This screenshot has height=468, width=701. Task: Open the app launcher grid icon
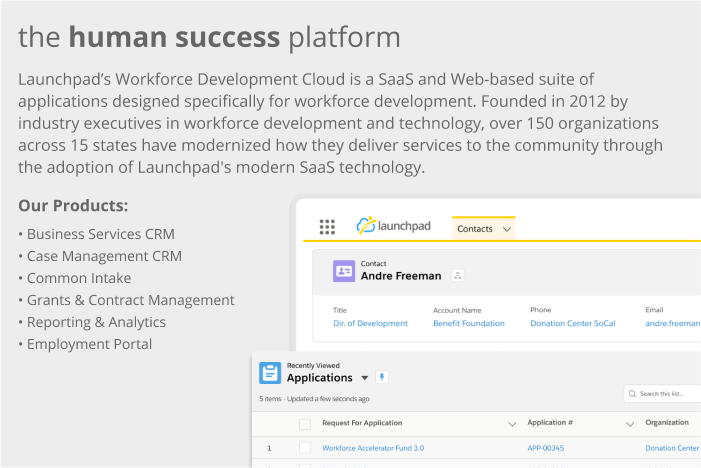click(x=327, y=227)
